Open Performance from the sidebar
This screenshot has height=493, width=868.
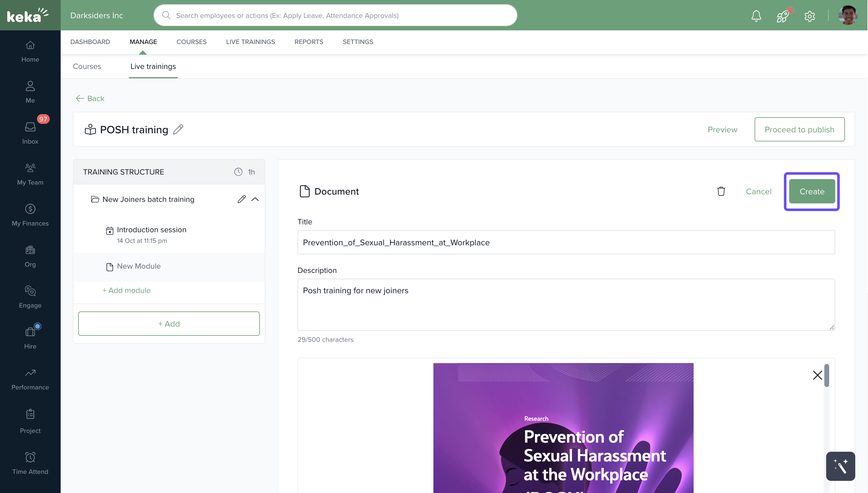point(30,379)
